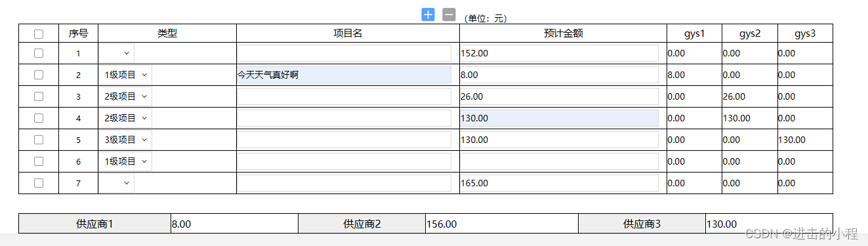Image resolution: width=868 pixels, height=246 pixels.
Task: Click the amount field showing 26.00
Action: [559, 96]
